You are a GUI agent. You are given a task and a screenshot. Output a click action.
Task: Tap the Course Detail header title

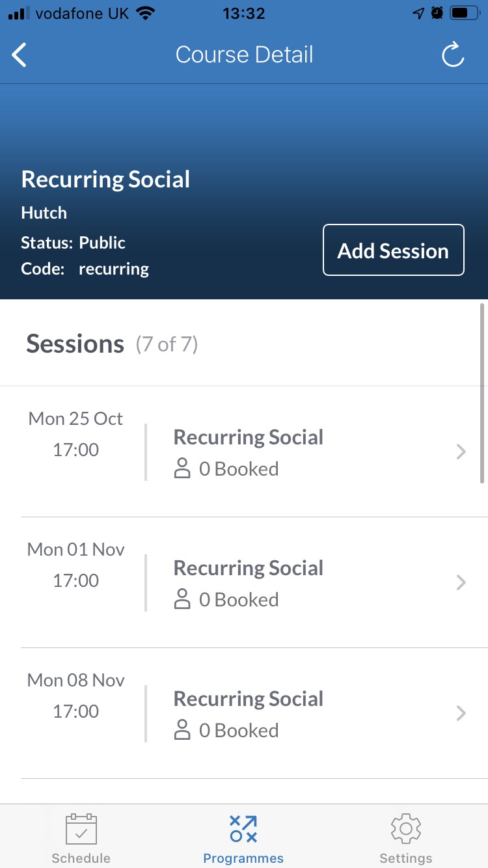tap(244, 55)
